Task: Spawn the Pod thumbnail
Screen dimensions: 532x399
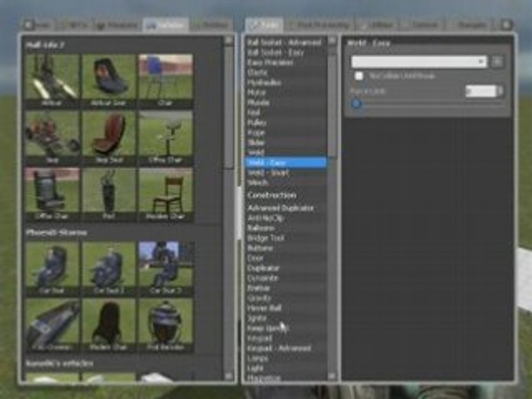Action: 109,195
